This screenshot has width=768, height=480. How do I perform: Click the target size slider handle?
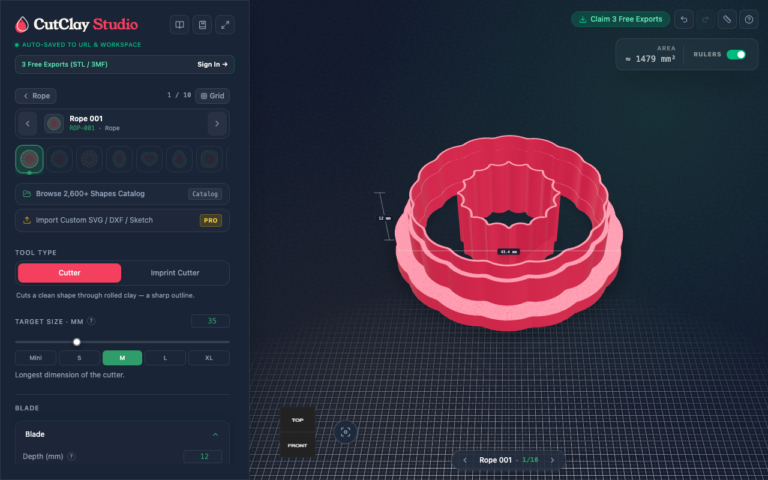pos(76,342)
